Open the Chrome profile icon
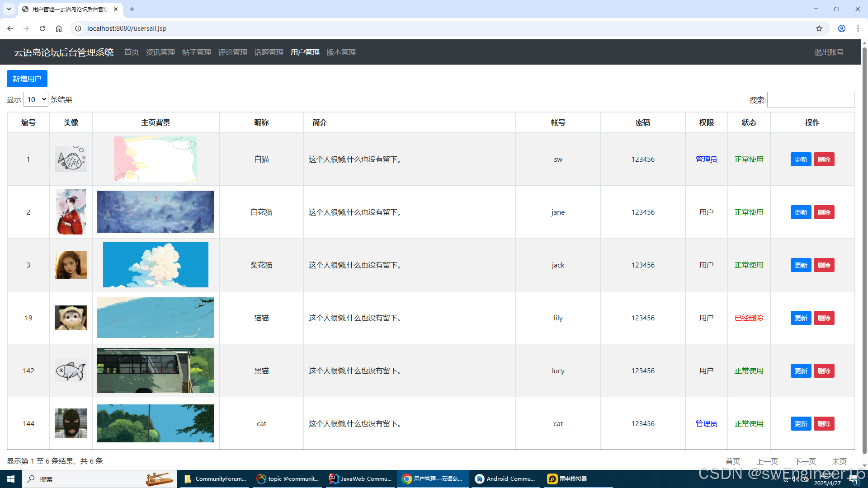 842,28
